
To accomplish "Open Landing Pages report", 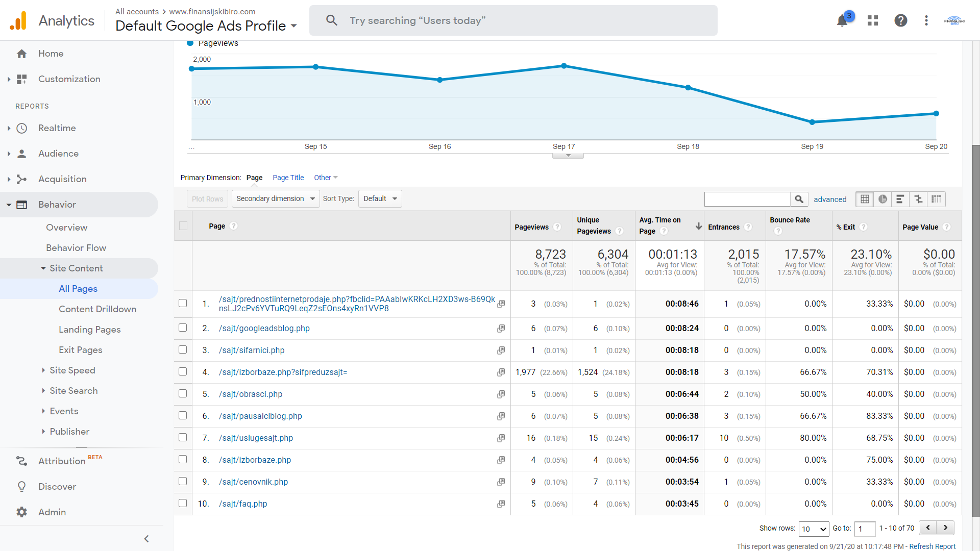I will tap(90, 330).
